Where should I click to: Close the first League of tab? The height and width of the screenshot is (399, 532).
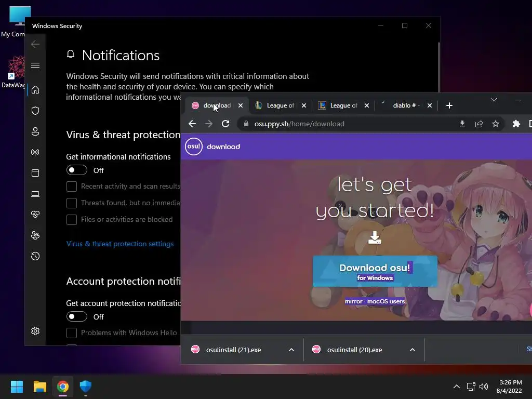pyautogui.click(x=304, y=105)
